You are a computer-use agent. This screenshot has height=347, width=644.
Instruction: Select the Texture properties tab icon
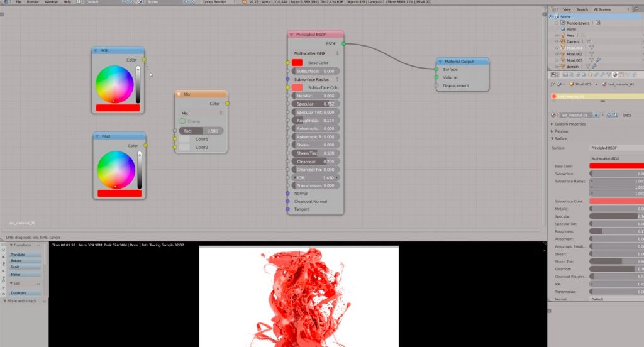click(x=621, y=75)
